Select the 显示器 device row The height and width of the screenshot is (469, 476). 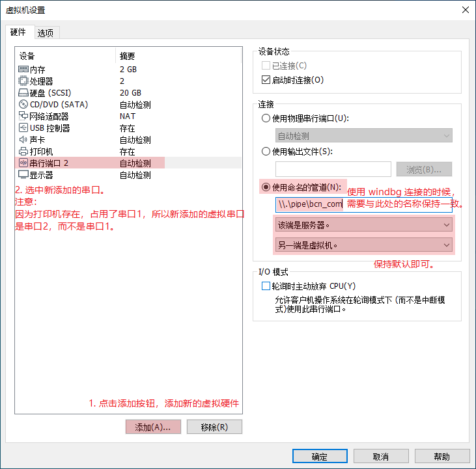pos(128,174)
